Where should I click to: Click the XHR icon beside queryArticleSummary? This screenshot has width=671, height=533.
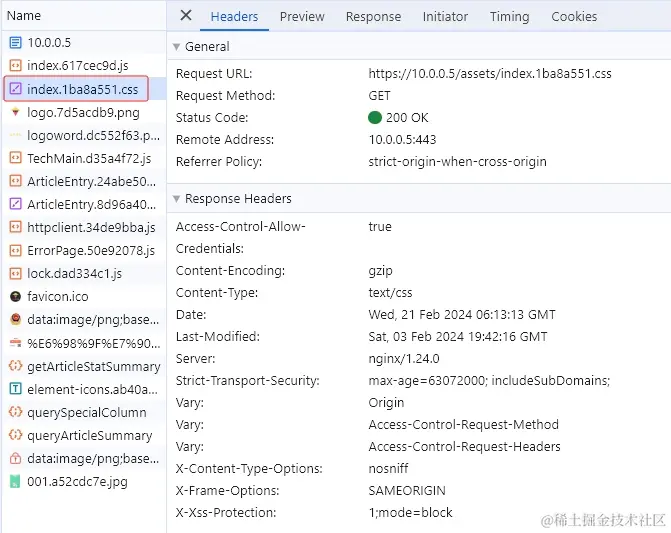coord(15,435)
